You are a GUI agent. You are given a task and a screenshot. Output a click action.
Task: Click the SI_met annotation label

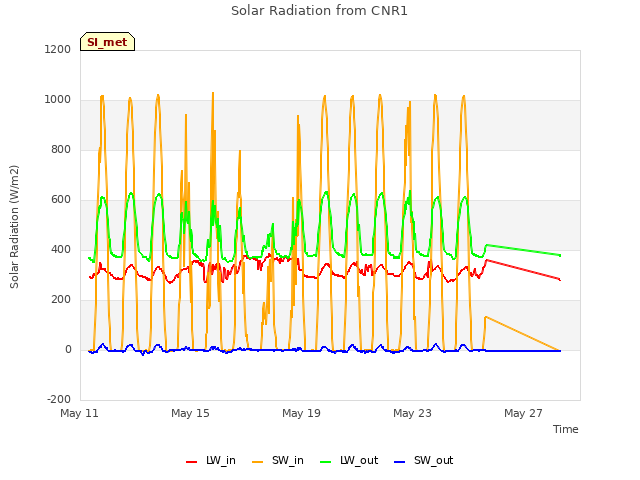(107, 42)
